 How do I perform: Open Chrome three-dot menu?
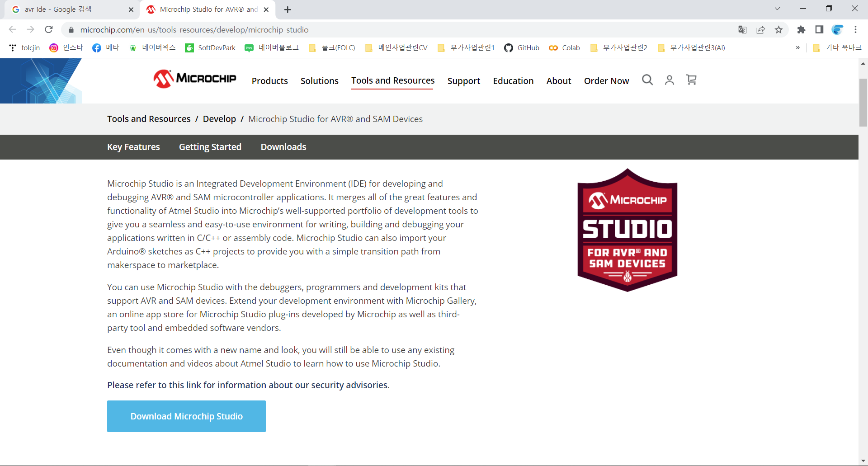point(855,29)
